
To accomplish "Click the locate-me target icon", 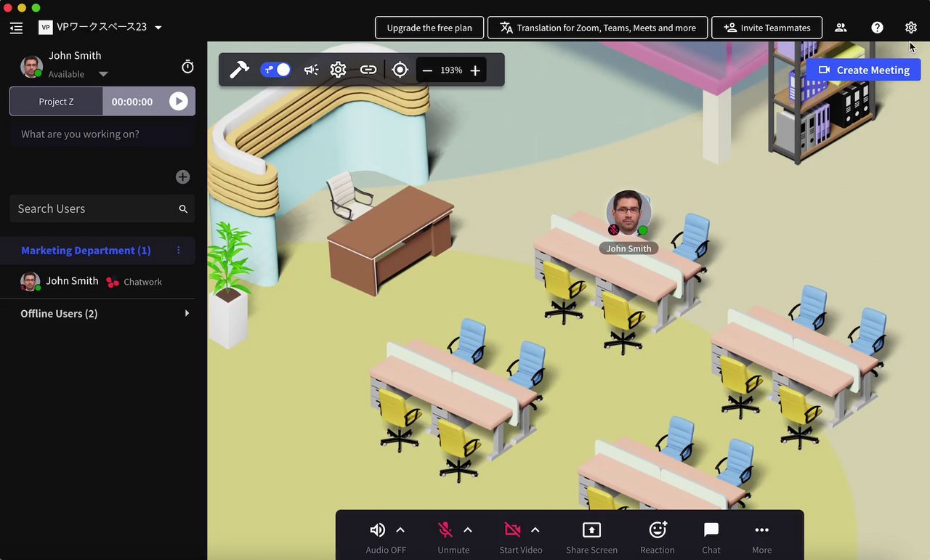I will click(400, 70).
